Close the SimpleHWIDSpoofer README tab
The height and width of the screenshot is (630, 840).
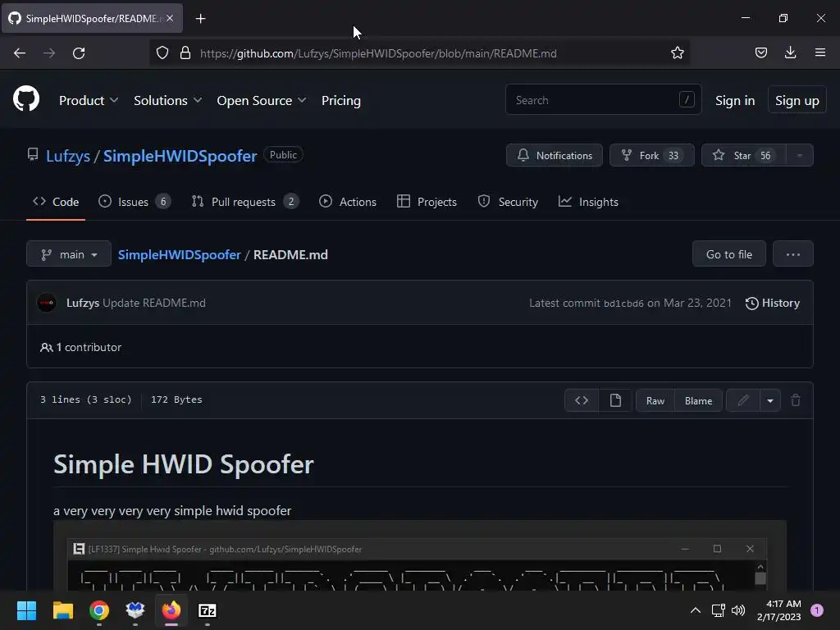point(170,18)
